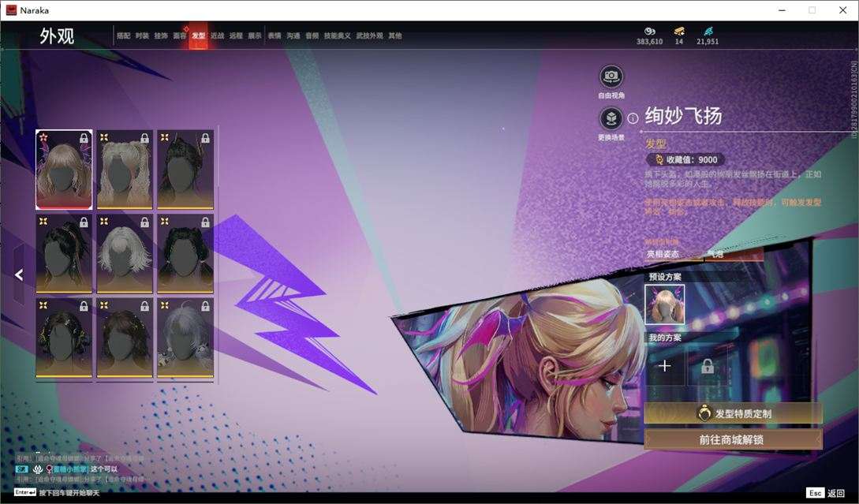Screen dimensions: 859x504
Task: Switch to the 面容 tab
Action: point(180,35)
